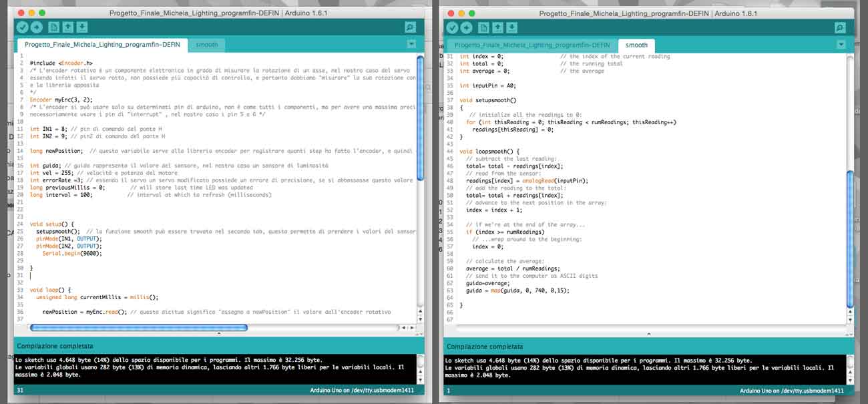This screenshot has height=404, width=868.
Task: Click left window editor vertical scrollbar thumb
Action: tap(420, 118)
